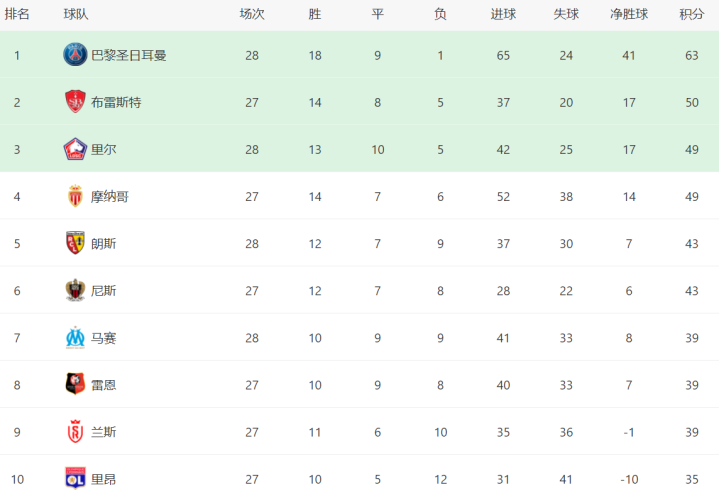The image size is (719, 500).
Task: Select the Marseille OM logo
Action: tap(75, 338)
